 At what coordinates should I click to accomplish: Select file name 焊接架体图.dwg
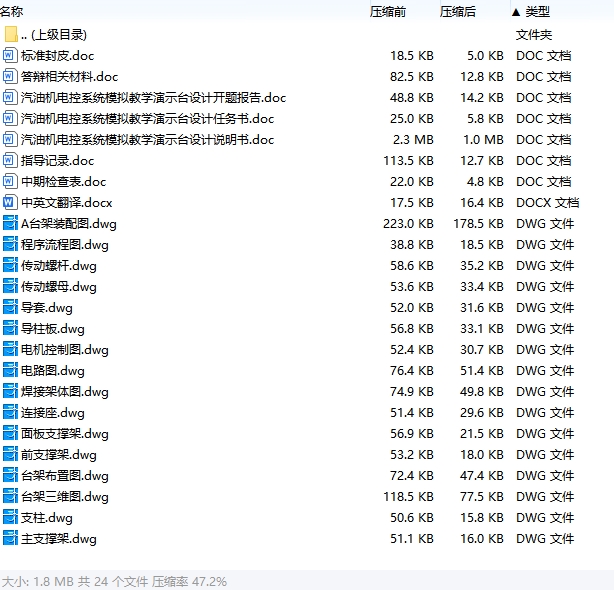[x=65, y=392]
